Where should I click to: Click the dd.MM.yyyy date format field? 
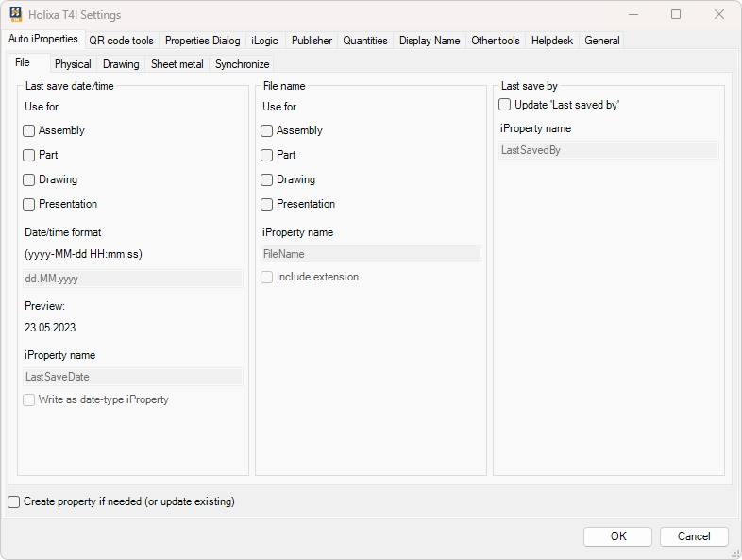point(132,280)
